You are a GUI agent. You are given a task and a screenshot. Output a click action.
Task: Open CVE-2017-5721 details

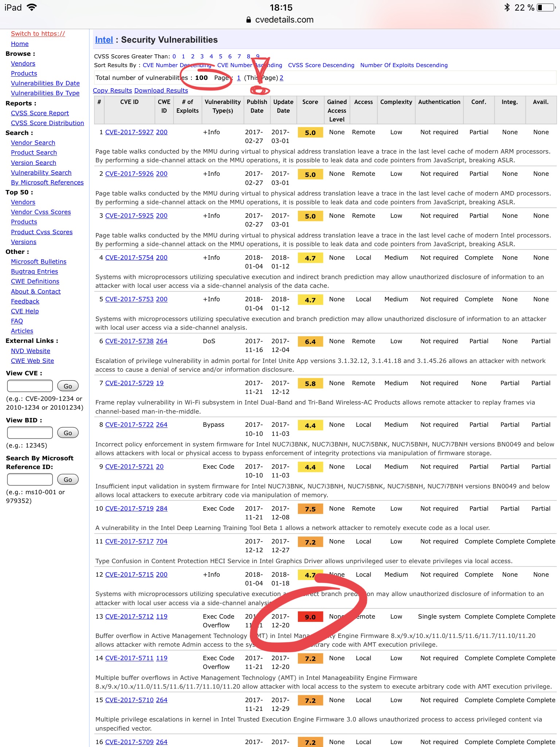coord(129,467)
